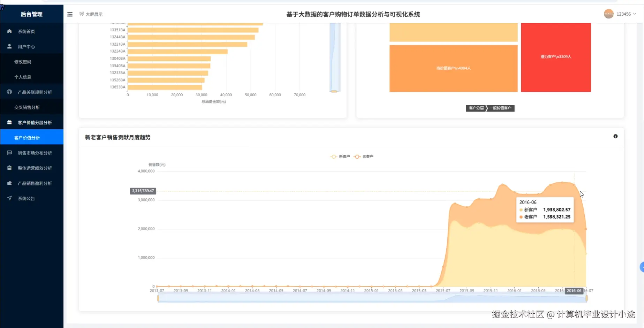
Task: Click the tooltip value 1,598,321.25
Action: (x=557, y=217)
